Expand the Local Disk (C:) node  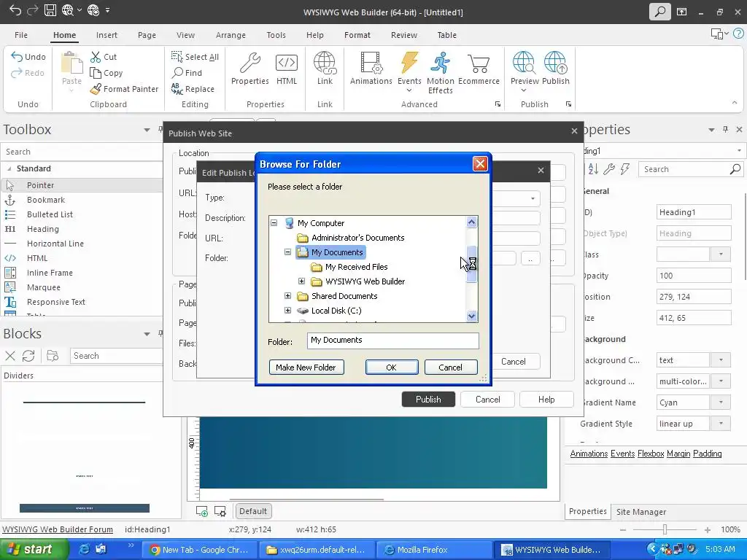coord(287,311)
